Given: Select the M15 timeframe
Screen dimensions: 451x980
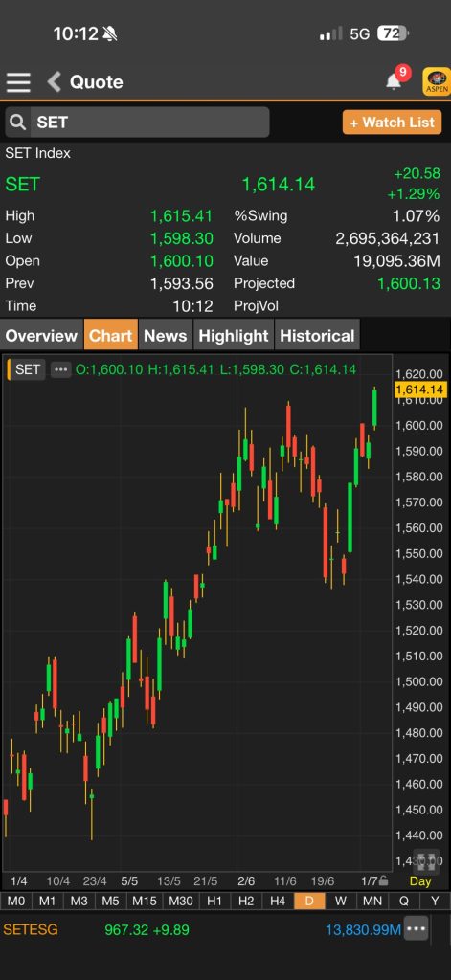Looking at the screenshot, I should click(144, 901).
